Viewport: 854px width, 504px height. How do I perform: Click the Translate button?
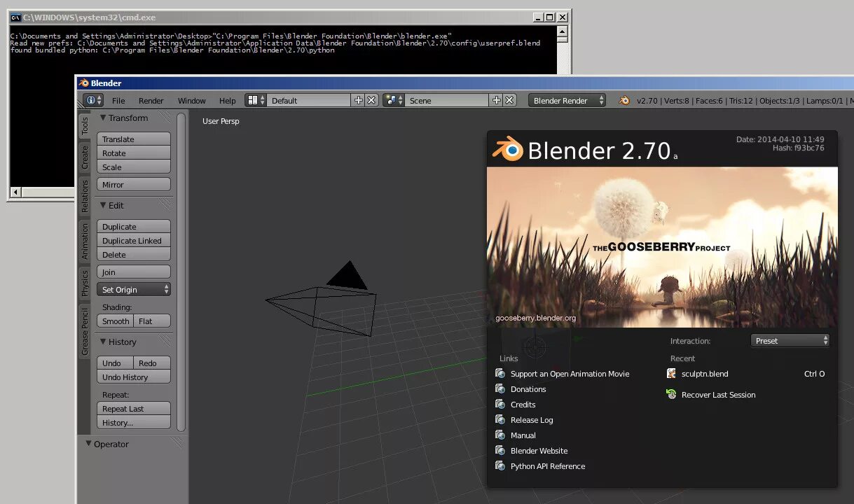tap(134, 139)
